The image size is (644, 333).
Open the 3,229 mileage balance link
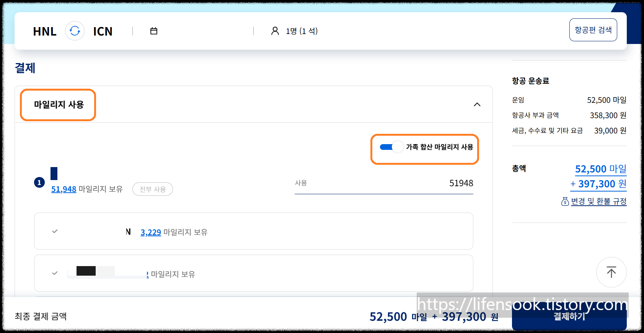[x=151, y=232]
